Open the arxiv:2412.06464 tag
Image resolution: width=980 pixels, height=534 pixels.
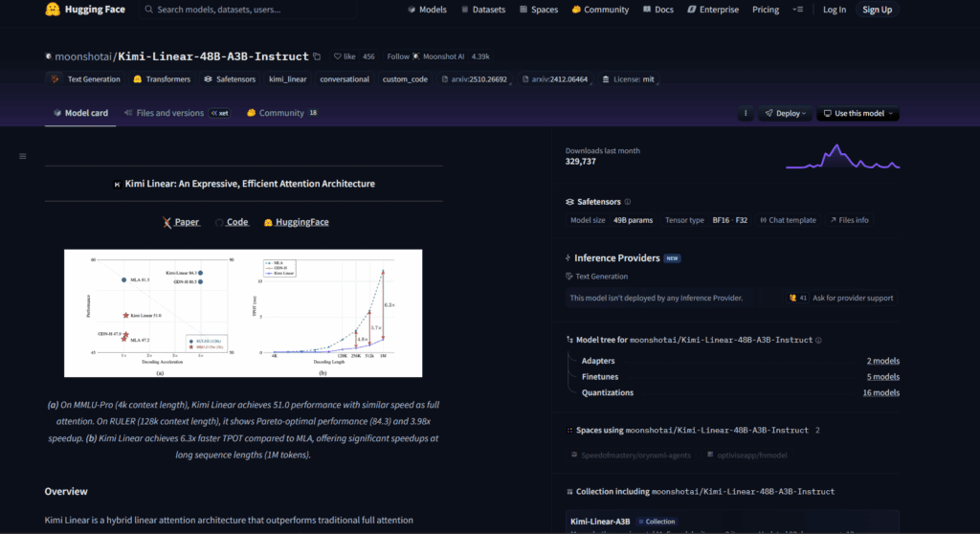point(555,79)
